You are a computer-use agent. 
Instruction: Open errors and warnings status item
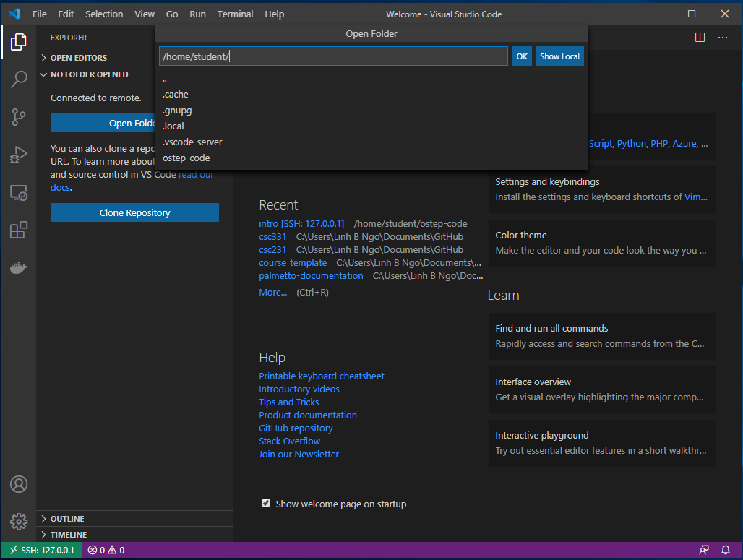(106, 550)
